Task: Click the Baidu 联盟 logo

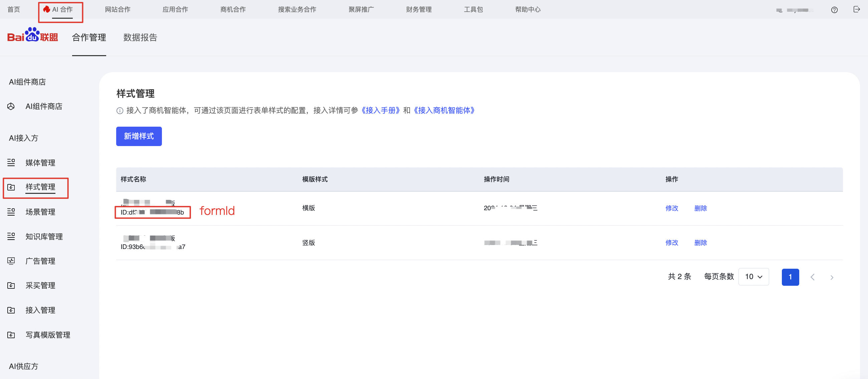Action: [x=33, y=35]
